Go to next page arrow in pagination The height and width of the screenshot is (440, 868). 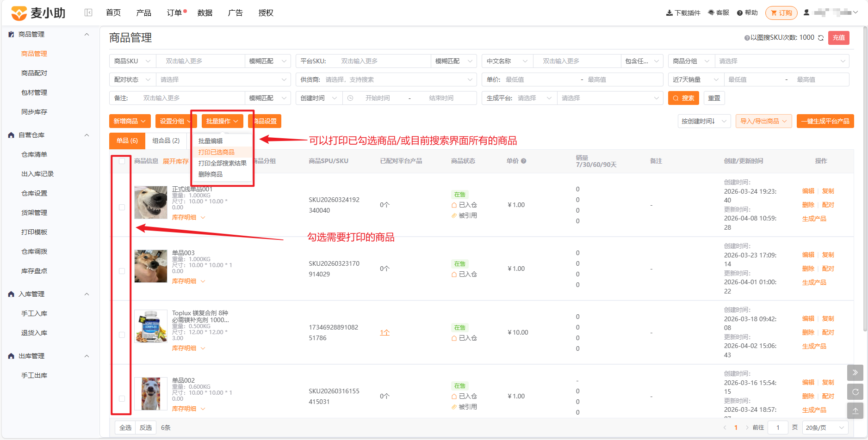tap(747, 428)
